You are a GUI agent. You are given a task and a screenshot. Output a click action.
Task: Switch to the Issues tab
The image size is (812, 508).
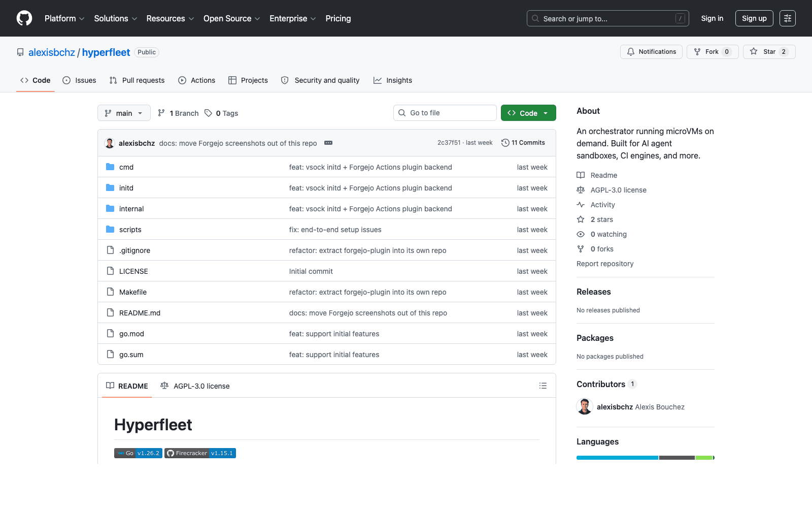[79, 80]
